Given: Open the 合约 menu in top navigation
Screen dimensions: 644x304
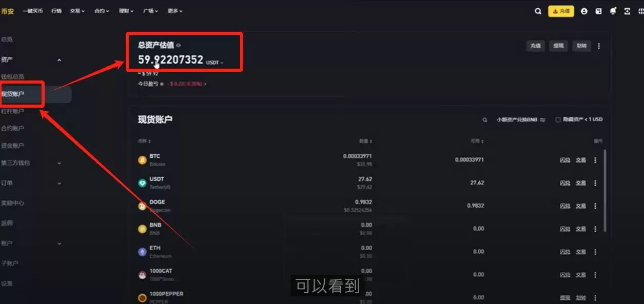Looking at the screenshot, I should pyautogui.click(x=102, y=11).
